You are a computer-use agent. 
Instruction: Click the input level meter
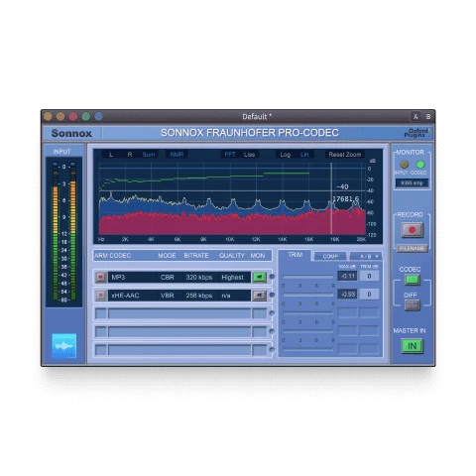(x=64, y=232)
